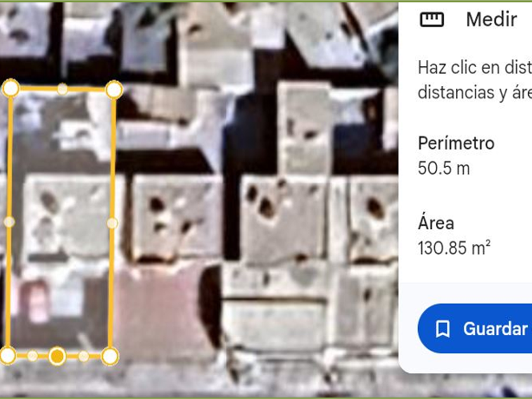Click the instruction text starting with Haz clic

(475, 80)
